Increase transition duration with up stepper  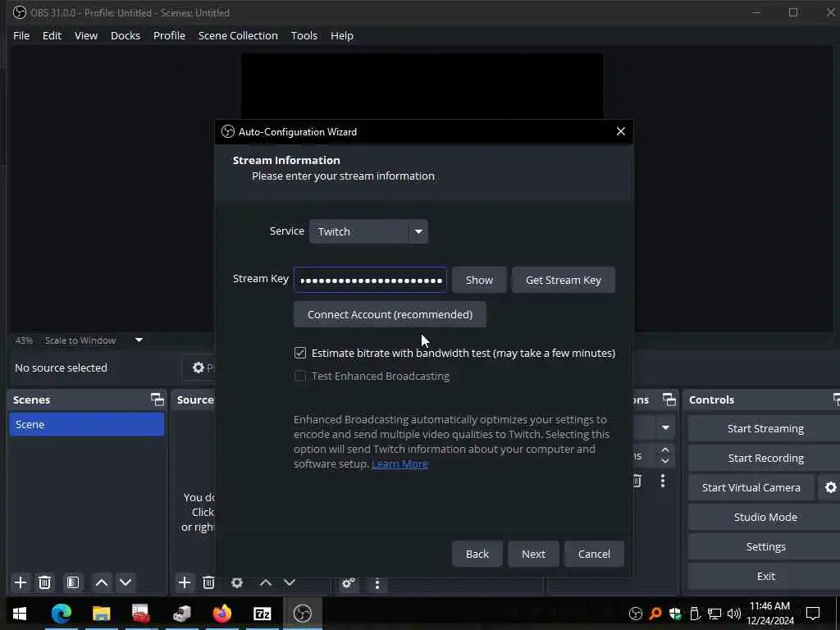(x=665, y=450)
